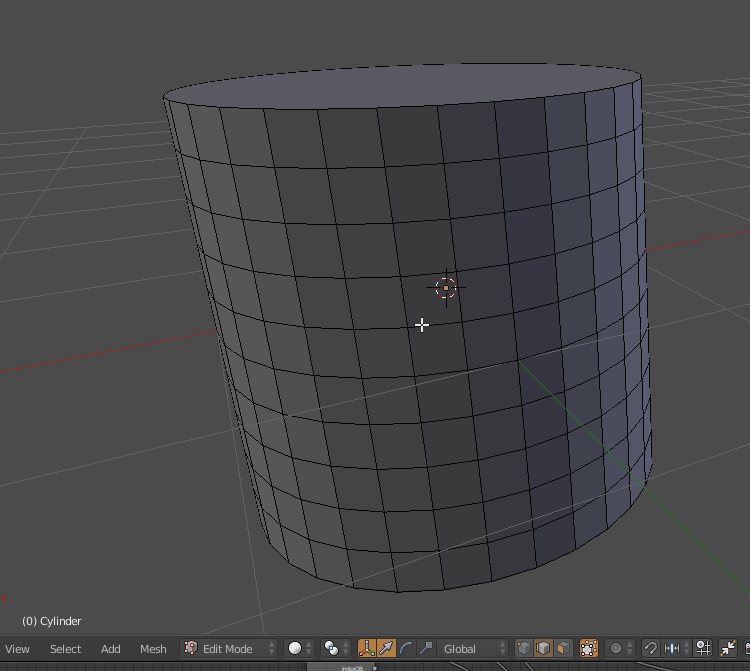750x671 pixels.
Task: Enable the scale manipulator icon
Action: click(x=426, y=649)
